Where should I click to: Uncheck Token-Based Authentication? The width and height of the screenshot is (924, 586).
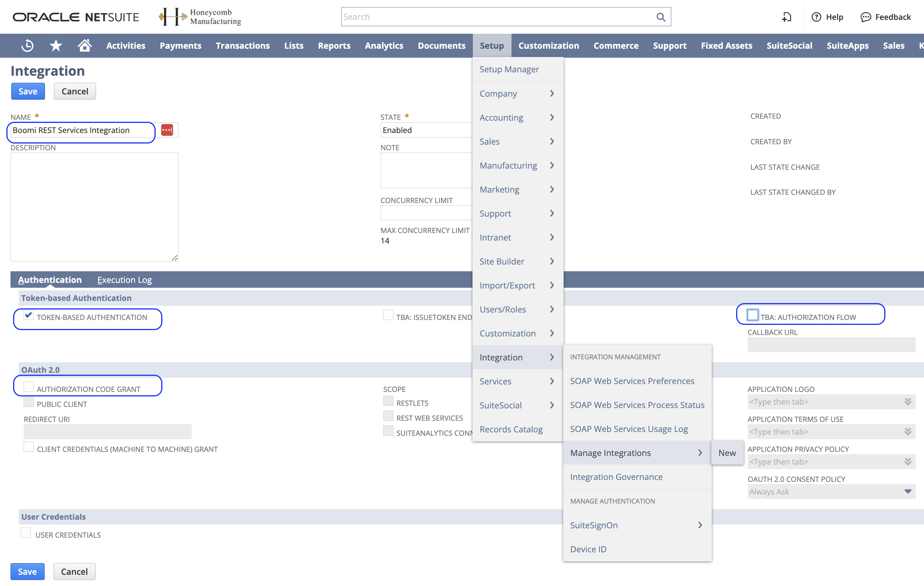click(x=28, y=315)
